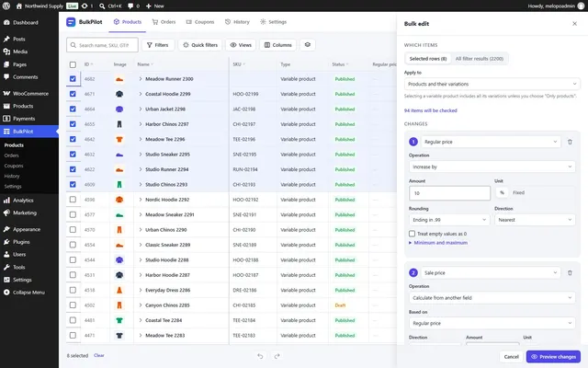The image size is (588, 368).
Task: Focus the product search field
Action: pyautogui.click(x=102, y=45)
